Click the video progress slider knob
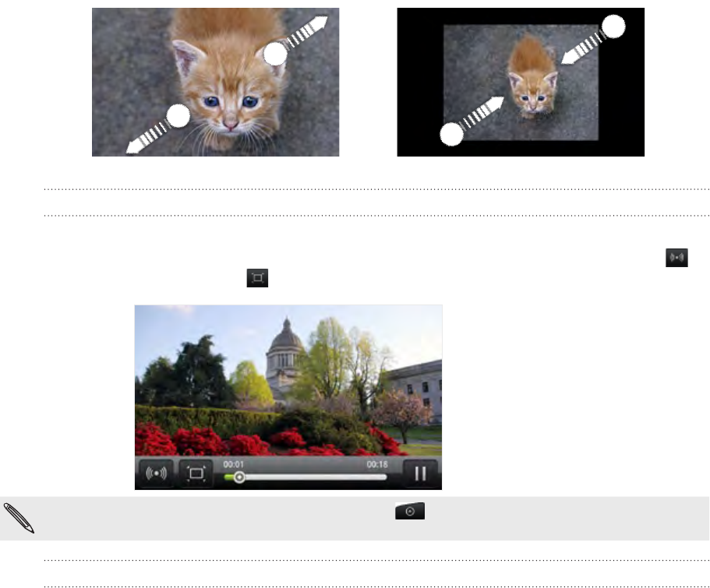The height and width of the screenshot is (588, 710). click(239, 477)
